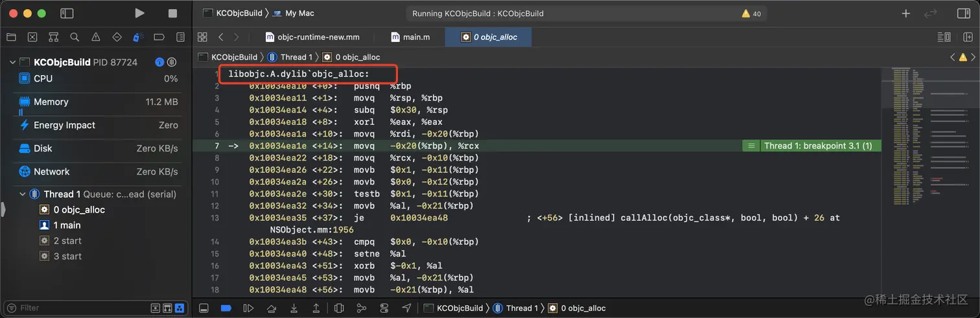
Task: Click the Step Into button
Action: click(x=294, y=308)
